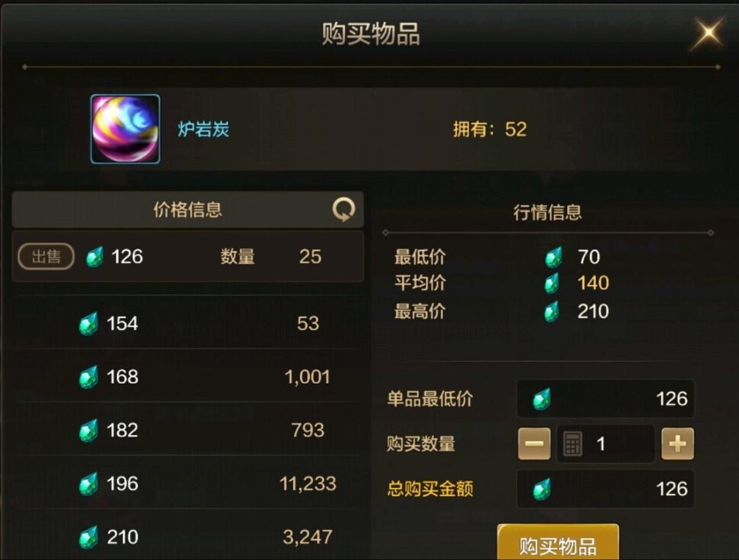Choose the 182 price listing
The width and height of the screenshot is (739, 560).
[x=187, y=429]
